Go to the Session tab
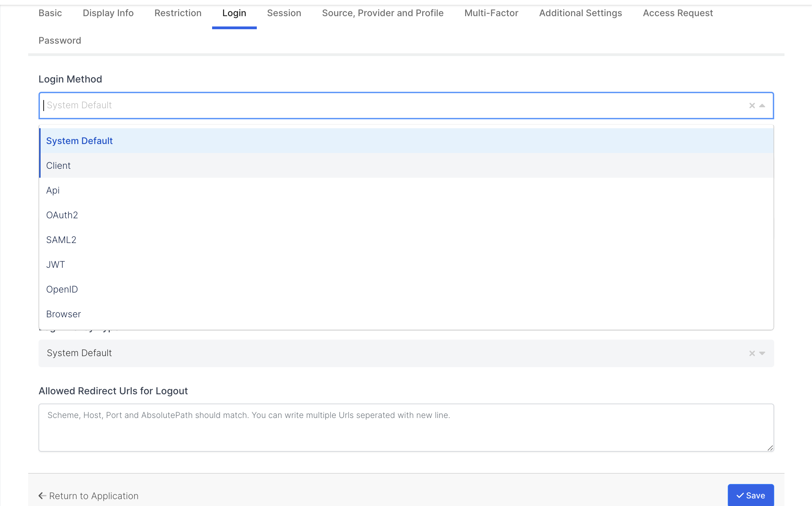Image resolution: width=812 pixels, height=506 pixels. pyautogui.click(x=284, y=13)
